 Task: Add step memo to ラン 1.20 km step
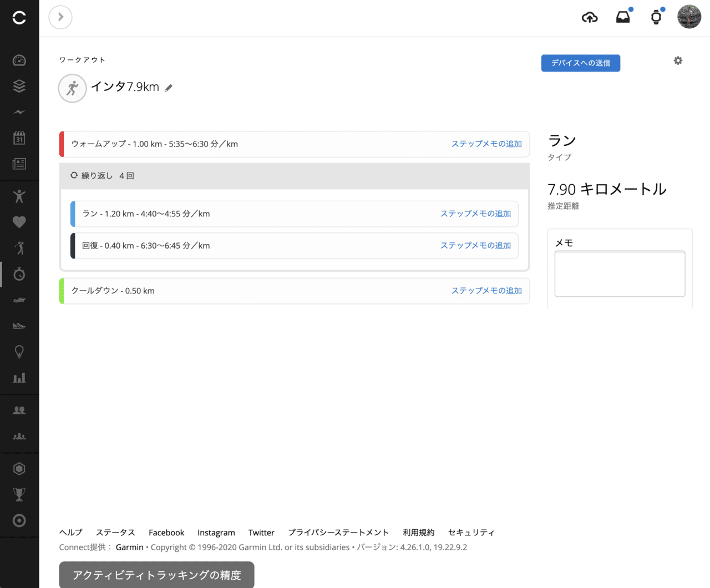pyautogui.click(x=475, y=214)
